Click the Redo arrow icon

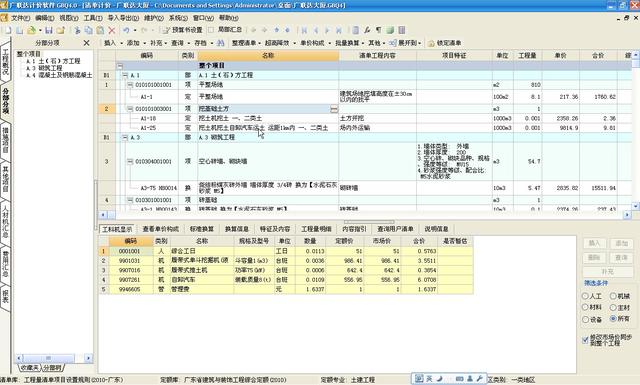coord(144,30)
